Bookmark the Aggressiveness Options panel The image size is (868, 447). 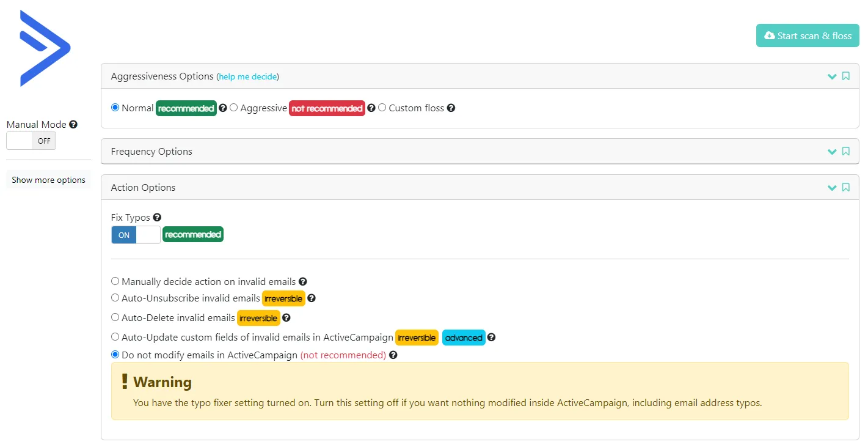(x=846, y=76)
